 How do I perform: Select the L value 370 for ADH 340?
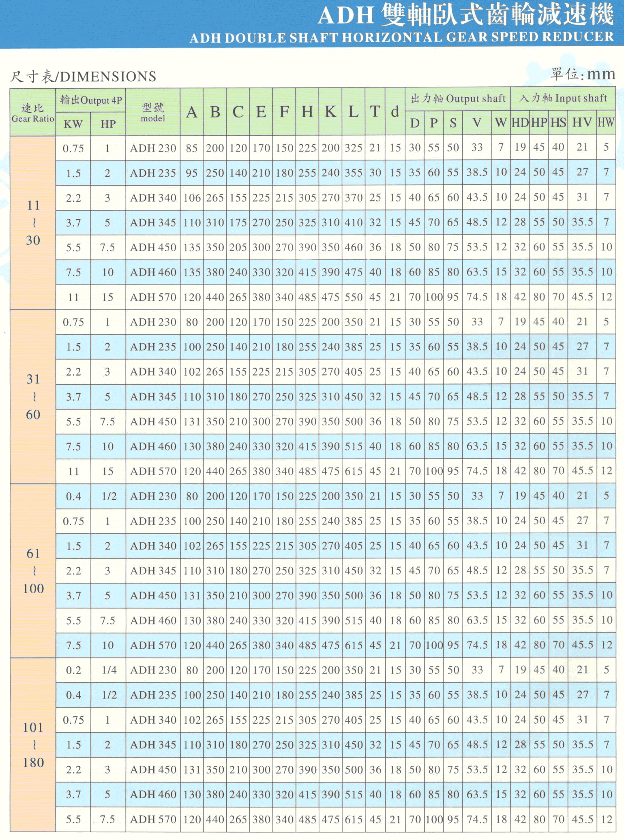point(354,198)
